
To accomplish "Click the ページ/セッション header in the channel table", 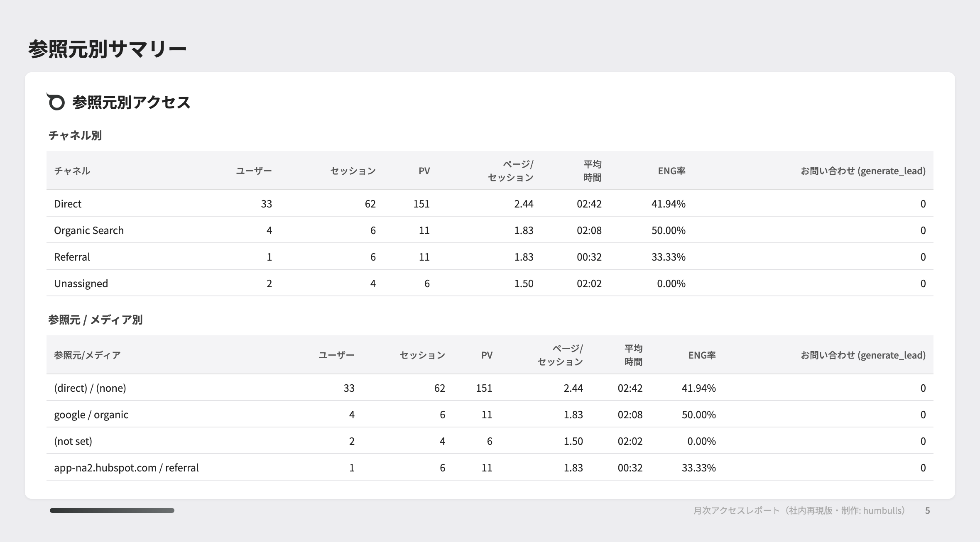I will (x=511, y=171).
